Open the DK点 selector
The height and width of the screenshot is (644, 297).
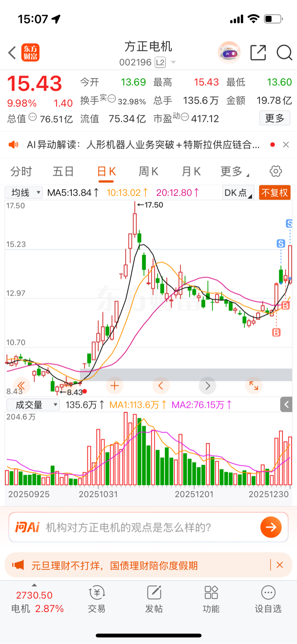click(238, 193)
